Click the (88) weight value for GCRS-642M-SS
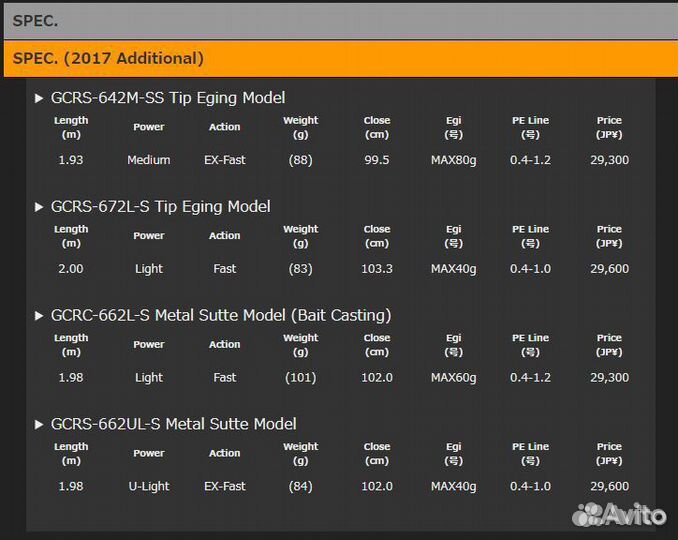Viewport: 678px width, 540px height. 300,160
